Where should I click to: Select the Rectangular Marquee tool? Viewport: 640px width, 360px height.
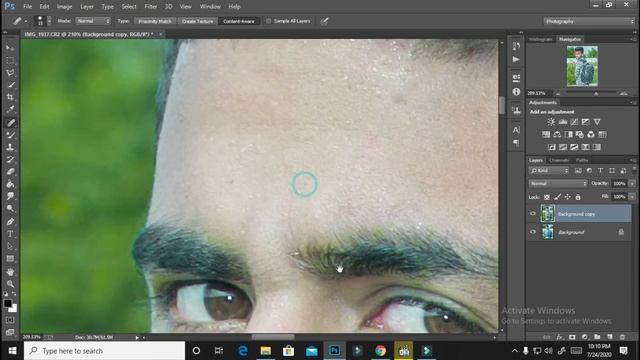[x=10, y=60]
